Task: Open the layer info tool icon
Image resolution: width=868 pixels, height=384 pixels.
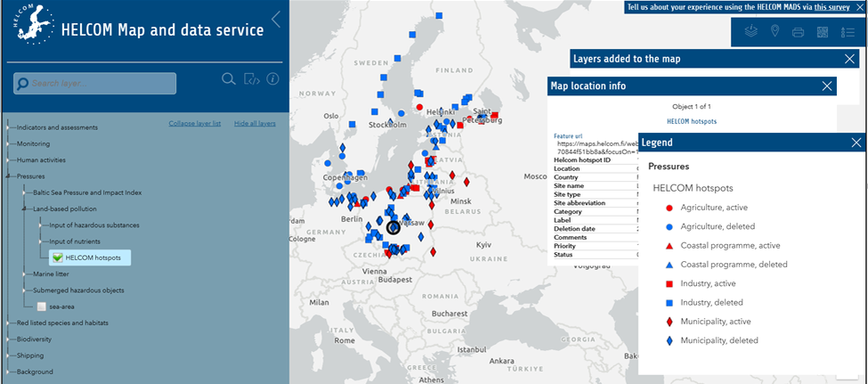Action: [x=751, y=31]
